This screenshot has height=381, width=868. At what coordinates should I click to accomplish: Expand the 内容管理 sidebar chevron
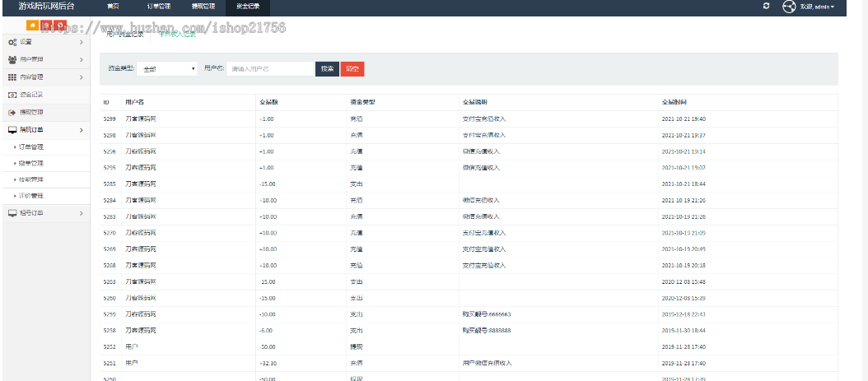point(82,77)
